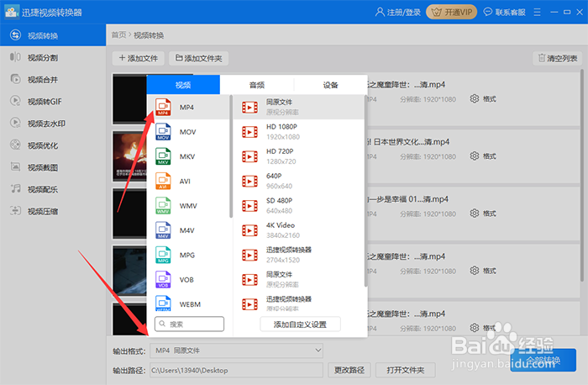The width and height of the screenshot is (588, 385).
Task: Click the 迅捷视频转换器 app logo icon
Action: pyautogui.click(x=12, y=12)
